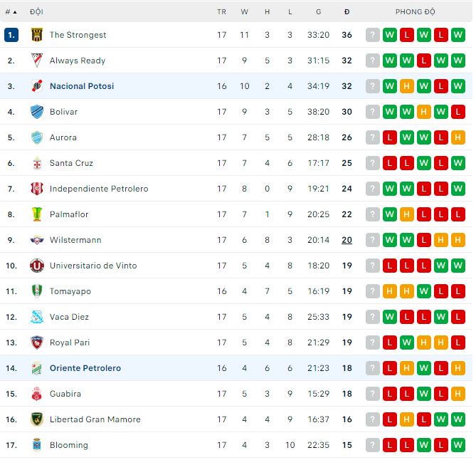This screenshot has width=476, height=460.
Task: Open the Santa Cruz team link
Action: [x=71, y=163]
